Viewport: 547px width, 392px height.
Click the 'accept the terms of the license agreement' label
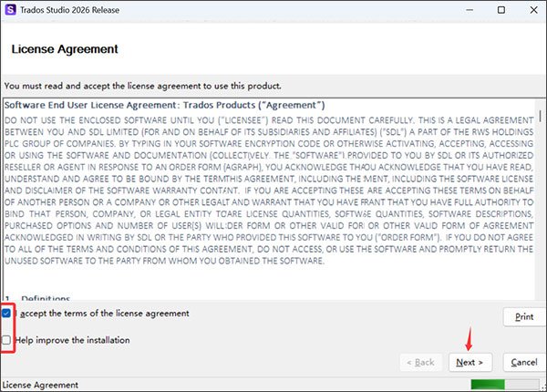click(104, 314)
